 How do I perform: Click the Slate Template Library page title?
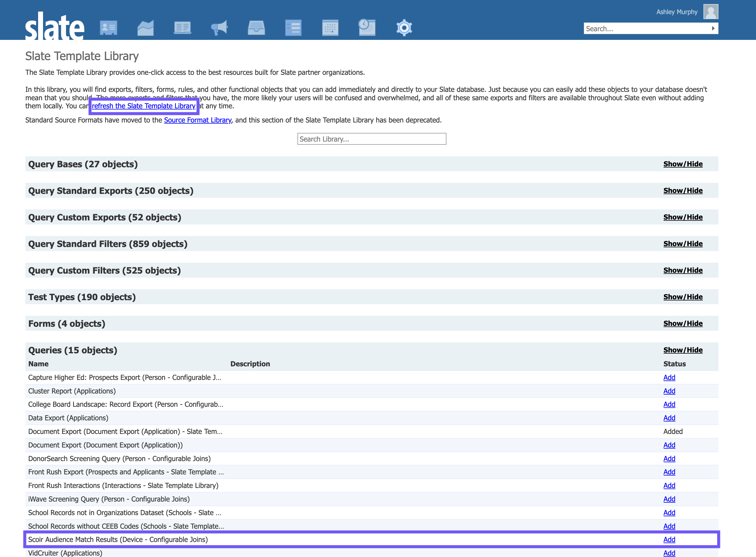[x=82, y=56]
